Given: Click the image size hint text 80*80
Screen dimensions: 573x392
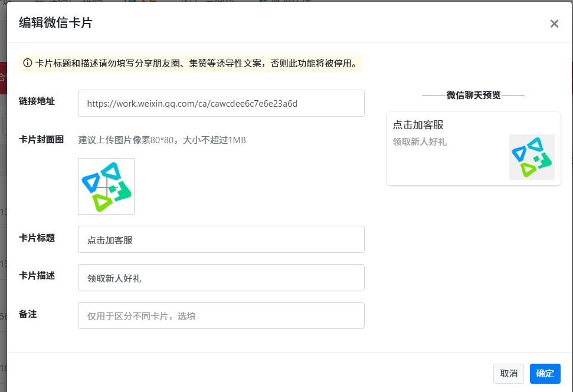Looking at the screenshot, I should pos(162,140).
